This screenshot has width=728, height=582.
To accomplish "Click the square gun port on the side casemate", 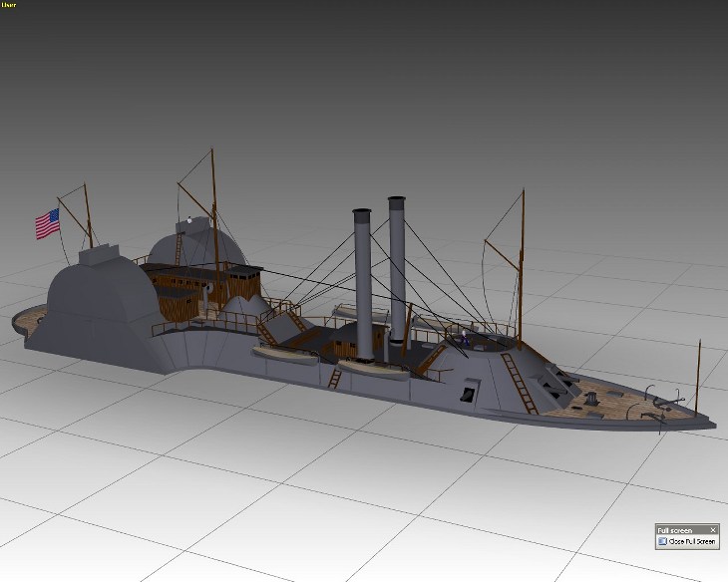I will [x=465, y=395].
